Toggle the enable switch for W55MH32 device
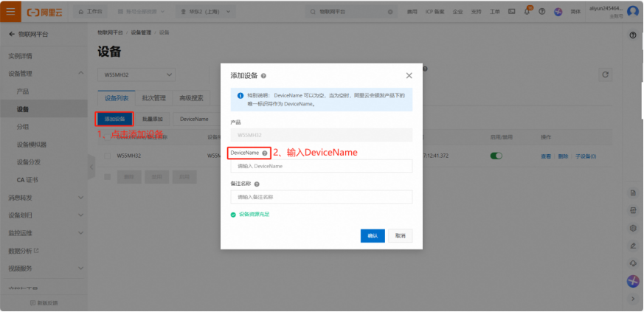Screen dimensions: 644x312 pos(496,156)
